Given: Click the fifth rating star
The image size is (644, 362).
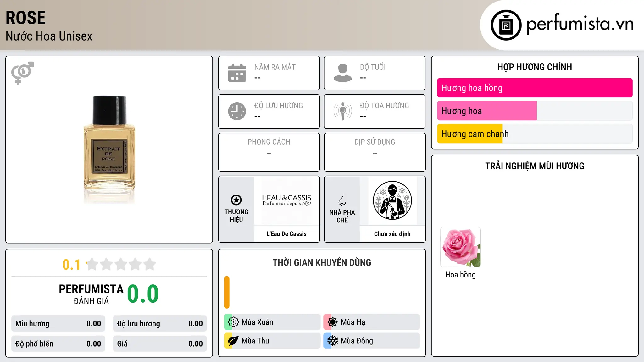Looking at the screenshot, I should coord(150,264).
